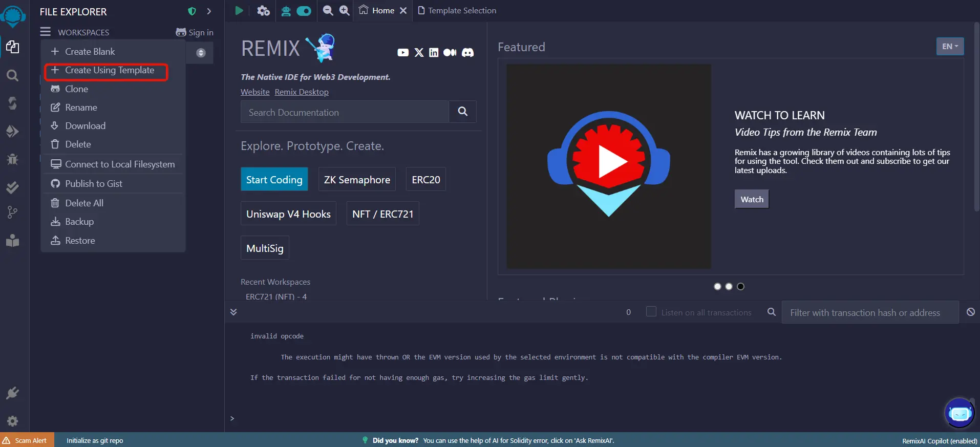This screenshot has height=447, width=980.
Task: Click the ZK Semaphore template button
Action: [357, 179]
